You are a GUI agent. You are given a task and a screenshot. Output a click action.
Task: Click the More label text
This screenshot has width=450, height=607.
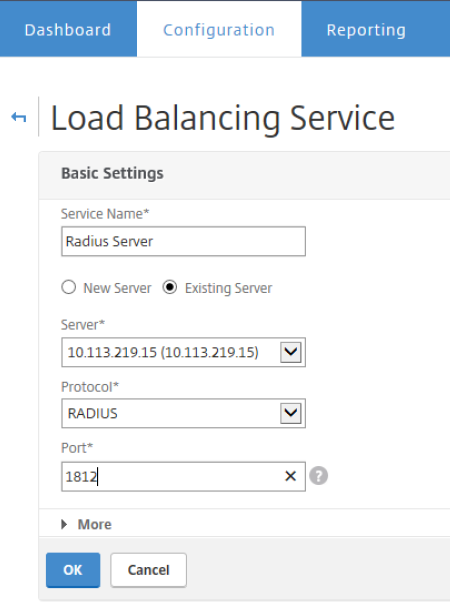click(x=94, y=524)
